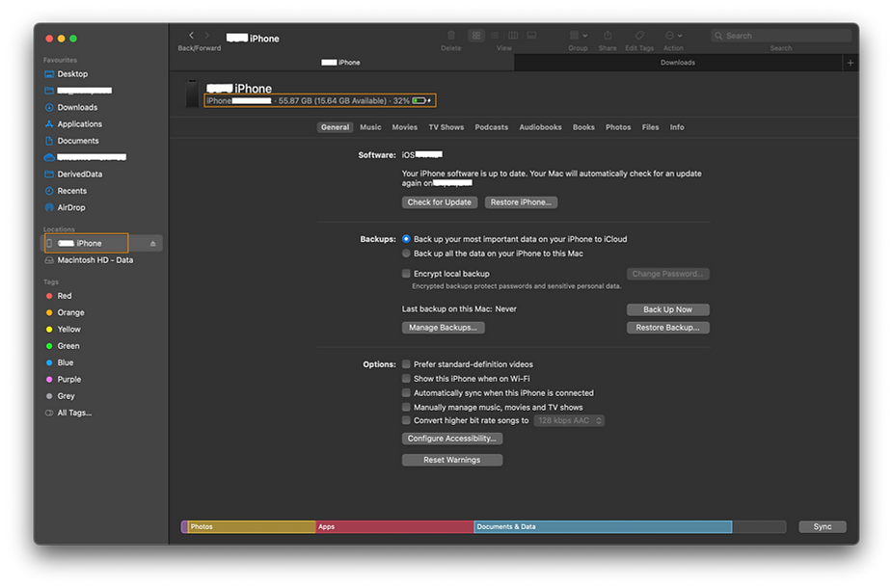Open AirDrop from the sidebar
Screen dimensions: 892x588
(x=70, y=206)
